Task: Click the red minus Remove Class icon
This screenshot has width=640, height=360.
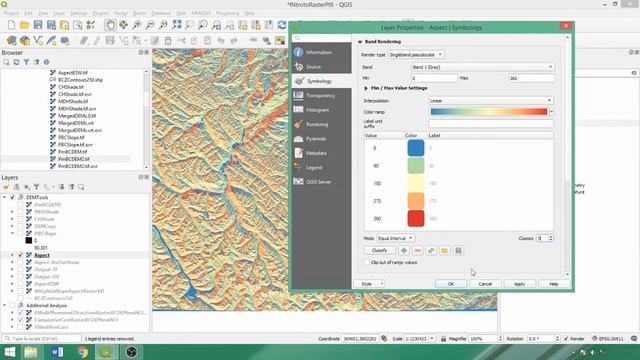Action: [x=417, y=251]
